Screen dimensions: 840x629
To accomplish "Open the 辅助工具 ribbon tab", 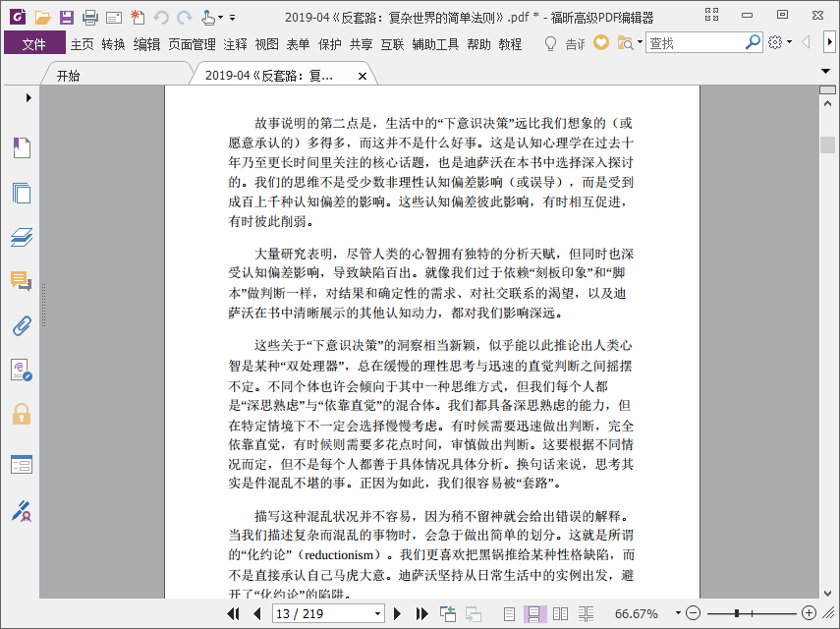I will pos(435,44).
